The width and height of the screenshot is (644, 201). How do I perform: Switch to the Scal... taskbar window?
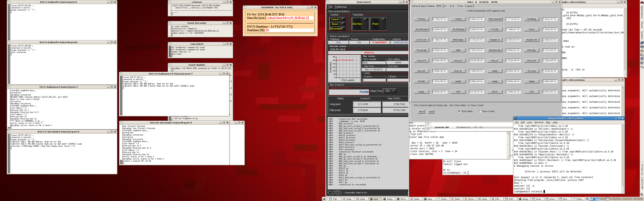tap(538, 199)
